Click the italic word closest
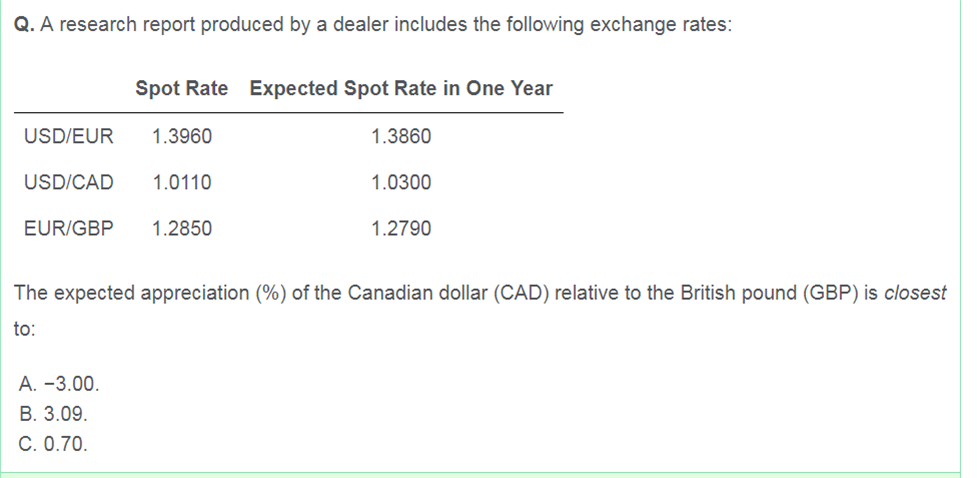 pyautogui.click(x=915, y=292)
